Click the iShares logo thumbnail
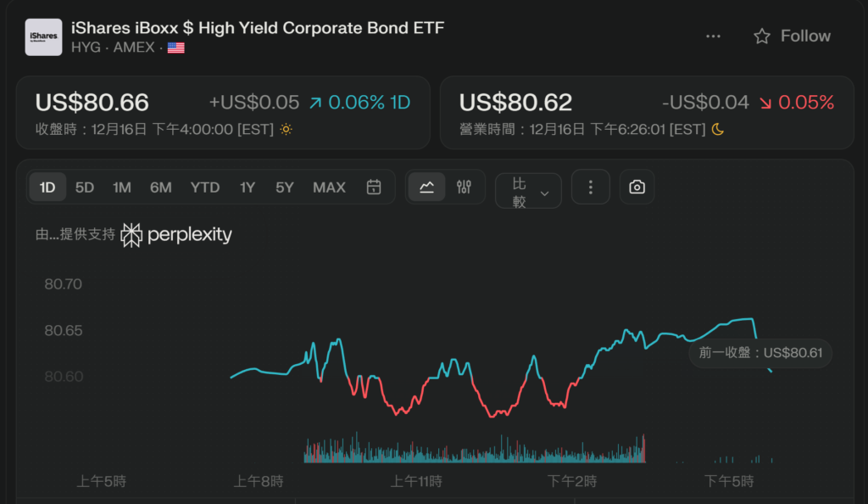 pyautogui.click(x=43, y=37)
